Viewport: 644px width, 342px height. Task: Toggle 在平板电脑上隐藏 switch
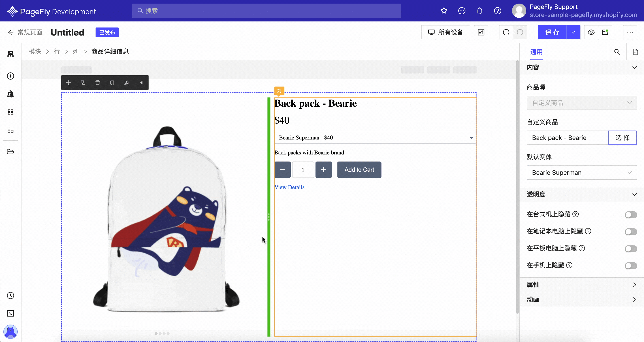tap(631, 249)
